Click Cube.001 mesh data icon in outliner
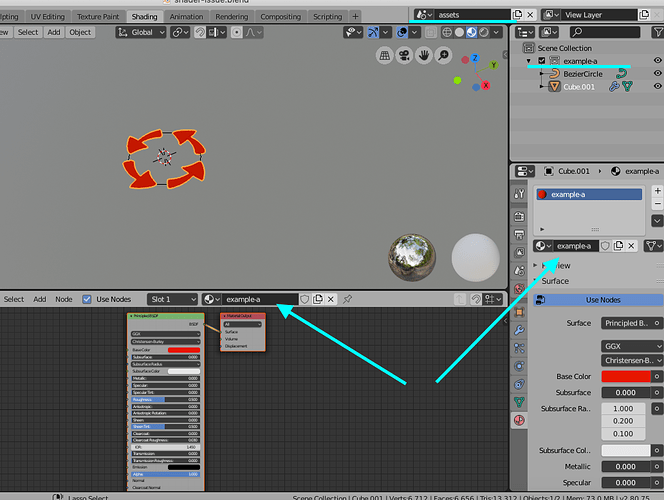664x500 pixels. (628, 87)
